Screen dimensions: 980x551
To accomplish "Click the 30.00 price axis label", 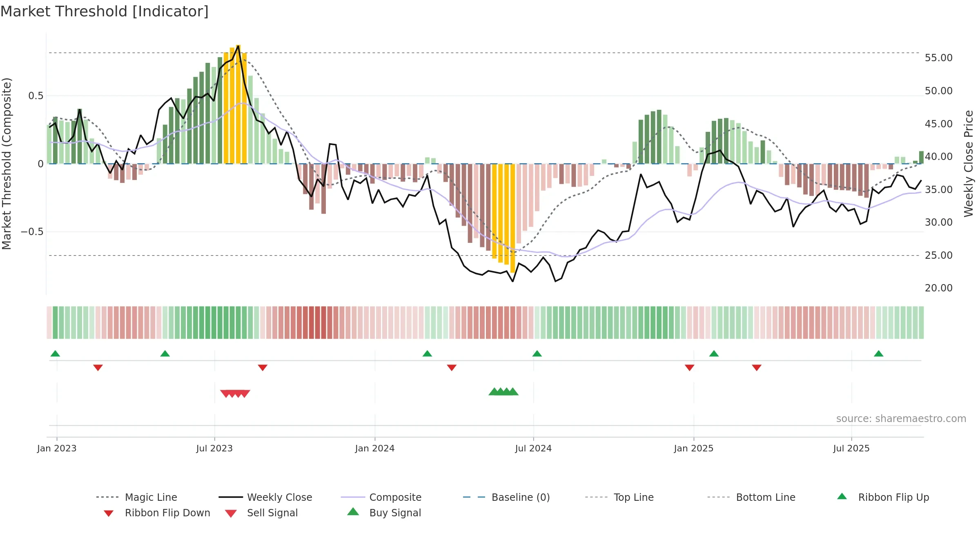I will click(x=939, y=222).
